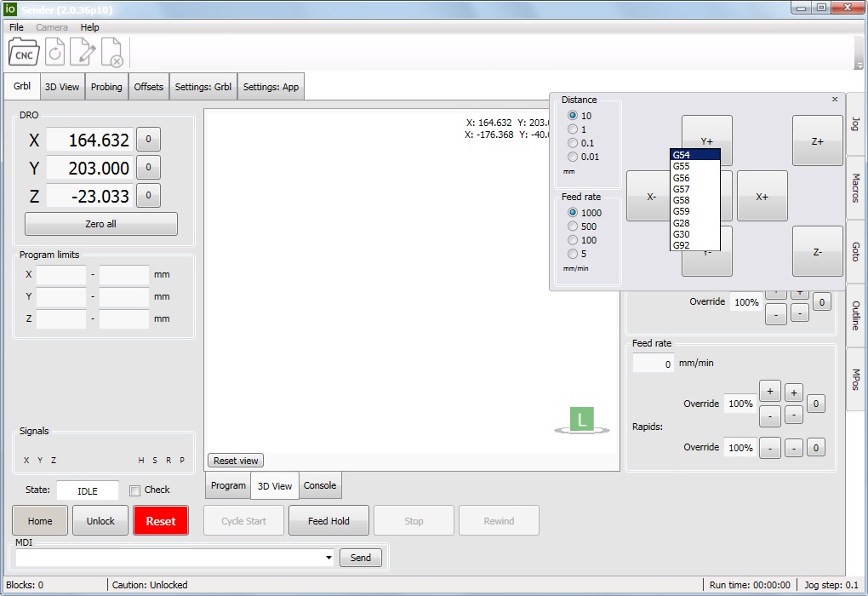Zero the Z axis DRO

click(148, 196)
